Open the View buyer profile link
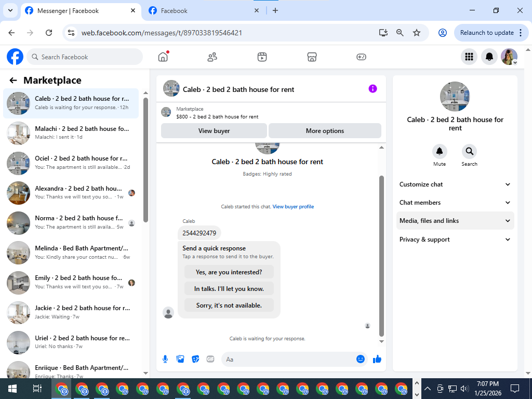Viewport: 532px width, 399px height. coord(293,207)
